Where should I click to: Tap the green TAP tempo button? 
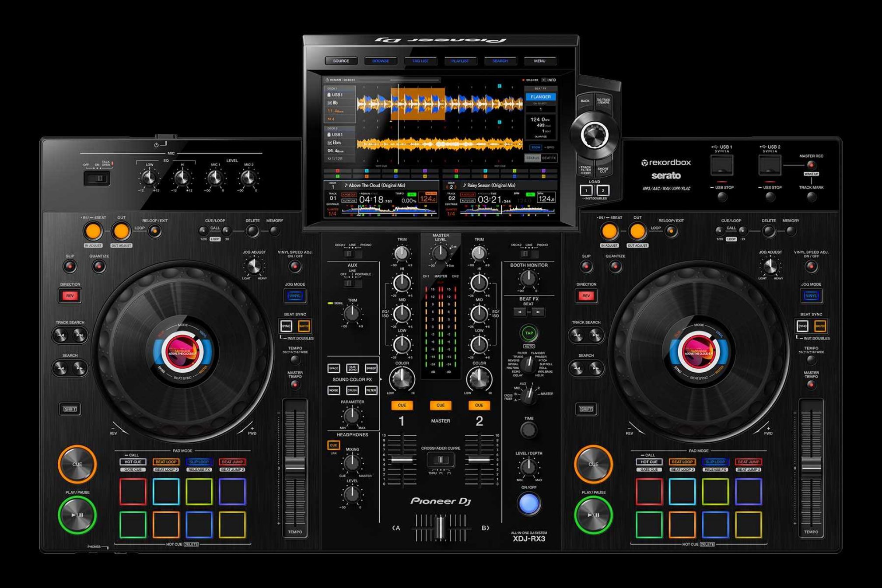[x=529, y=333]
